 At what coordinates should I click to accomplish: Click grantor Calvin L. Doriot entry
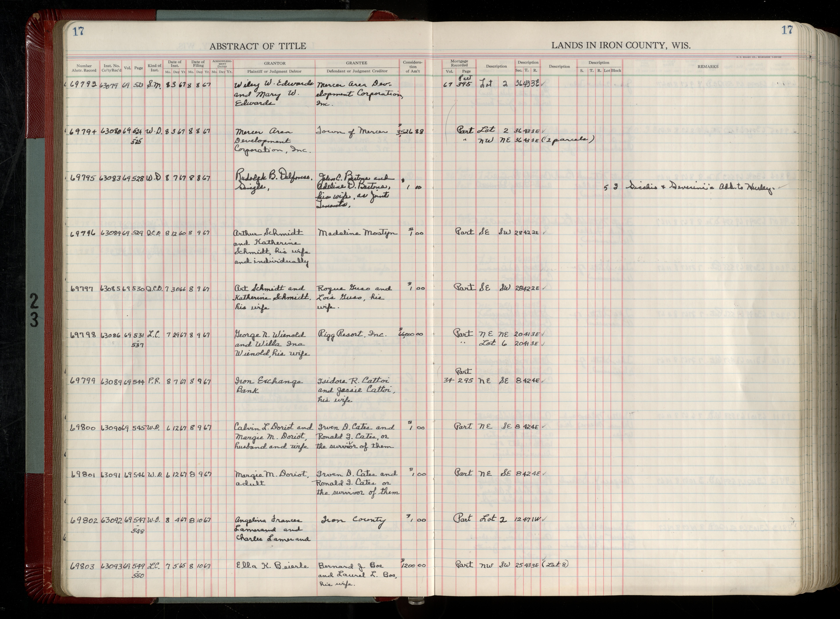tap(273, 437)
